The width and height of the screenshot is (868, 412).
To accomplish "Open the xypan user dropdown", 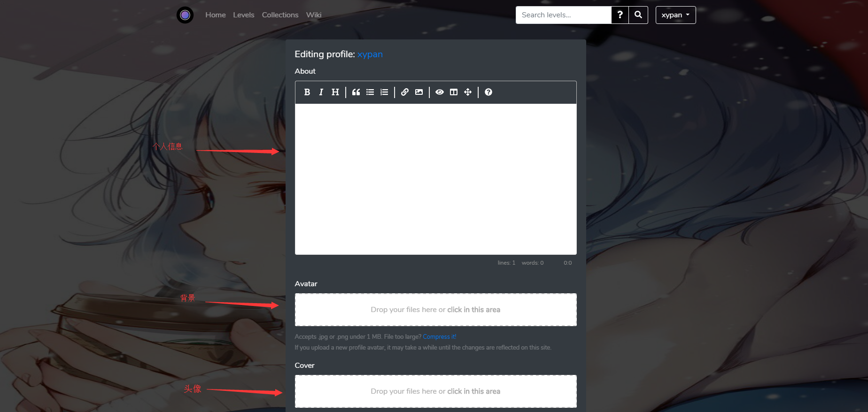I will [x=675, y=15].
